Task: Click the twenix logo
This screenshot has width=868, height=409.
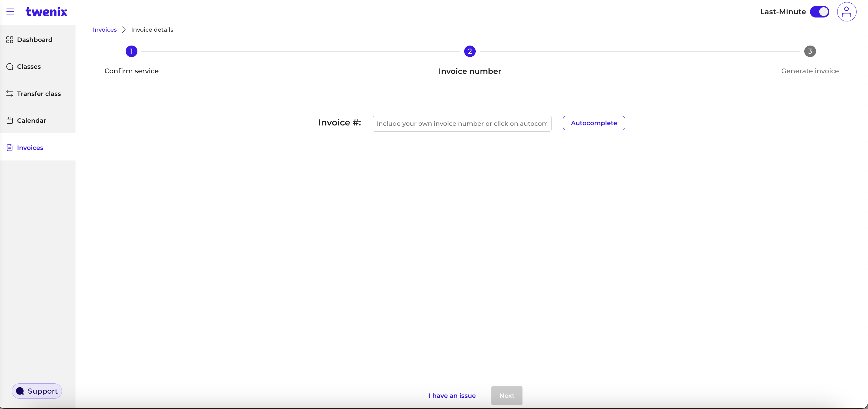Action: (47, 12)
